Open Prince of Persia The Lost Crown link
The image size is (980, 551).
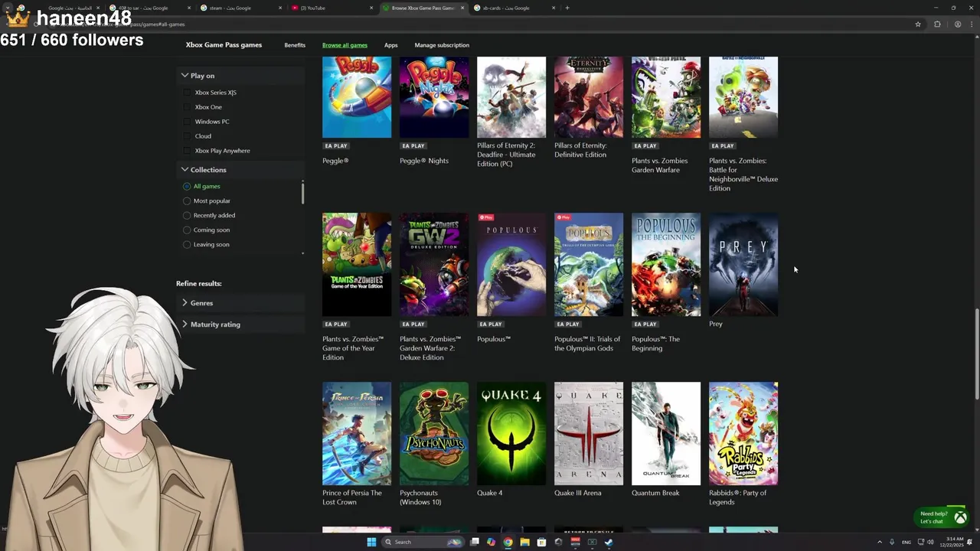click(x=352, y=497)
